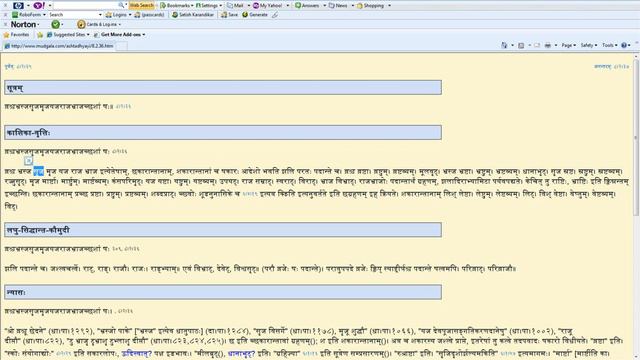The width and height of the screenshot is (640, 360).
Task: Click the Read Mail icon in command bar
Action: (x=537, y=45)
